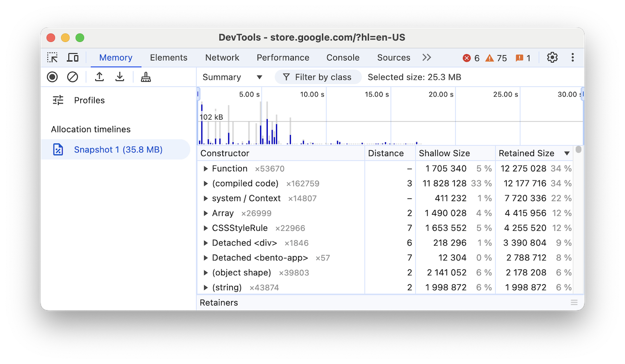625x364 pixels.
Task: Toggle the Profiles sidebar options icon
Action: click(x=58, y=100)
